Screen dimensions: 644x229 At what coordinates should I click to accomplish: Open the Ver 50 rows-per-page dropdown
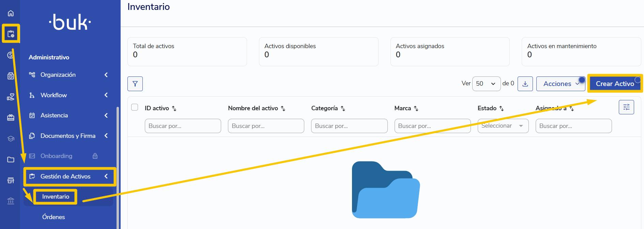[486, 84]
